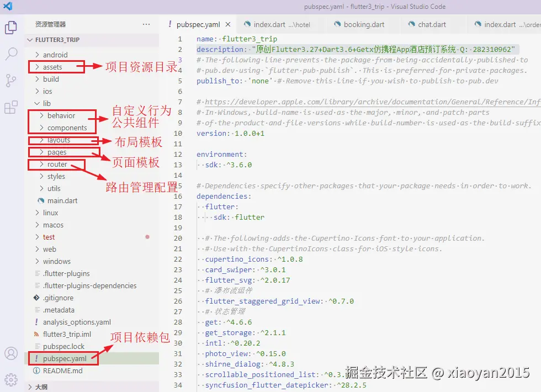
Task: Expand the assets folder
Action: pos(38,67)
